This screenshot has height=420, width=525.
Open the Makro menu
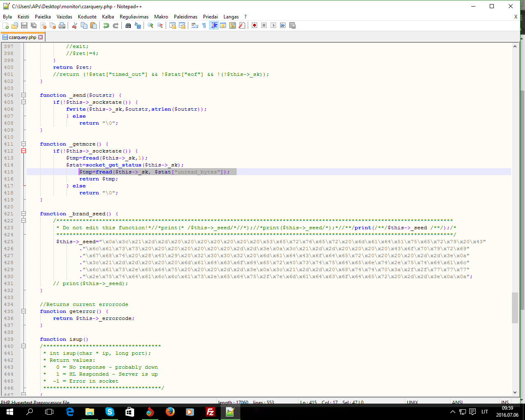(x=161, y=17)
